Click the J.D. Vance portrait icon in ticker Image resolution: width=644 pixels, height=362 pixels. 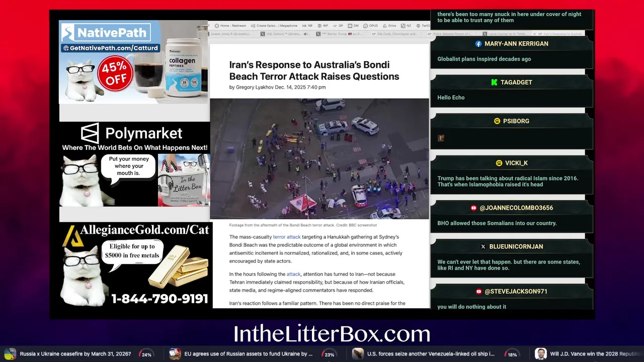540,354
